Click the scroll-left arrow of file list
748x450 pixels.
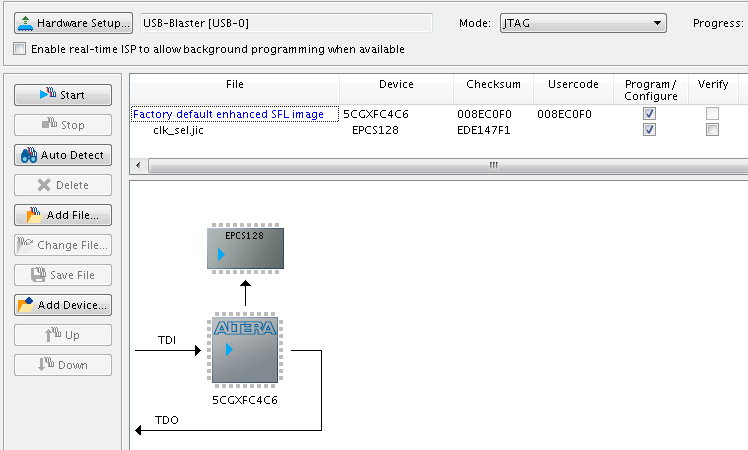click(138, 166)
